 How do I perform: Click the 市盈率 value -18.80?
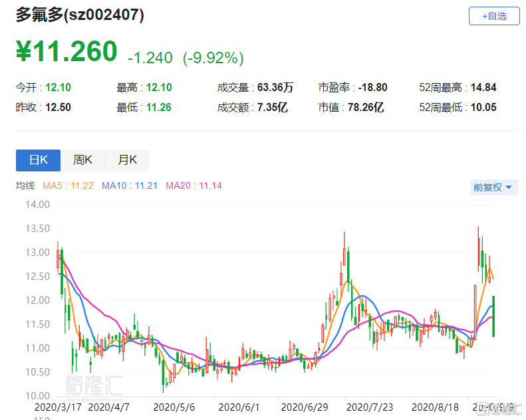tap(372, 88)
